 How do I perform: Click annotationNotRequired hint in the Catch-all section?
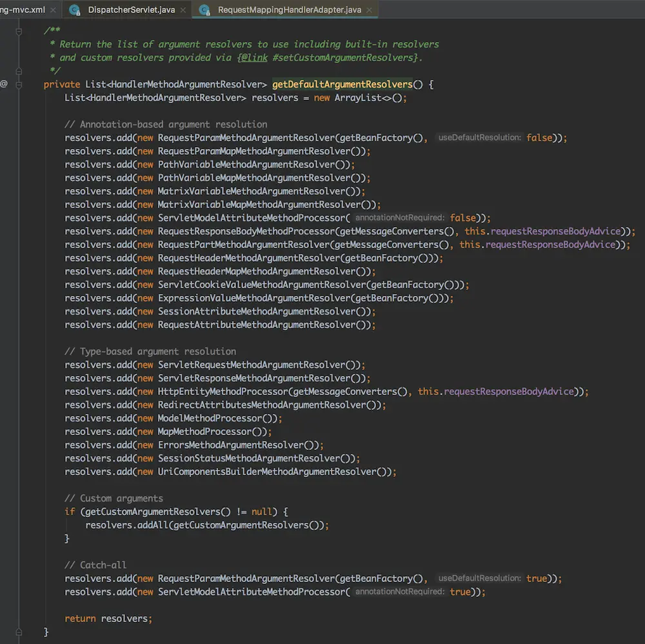tap(399, 592)
